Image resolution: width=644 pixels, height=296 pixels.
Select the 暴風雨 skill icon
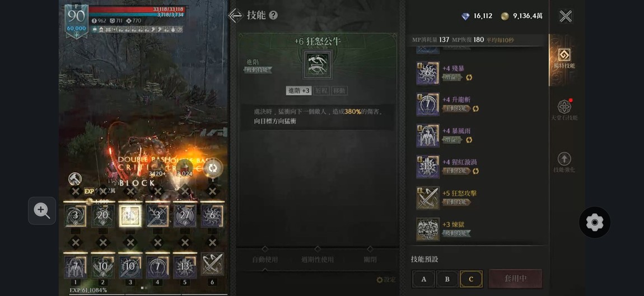coord(427,135)
